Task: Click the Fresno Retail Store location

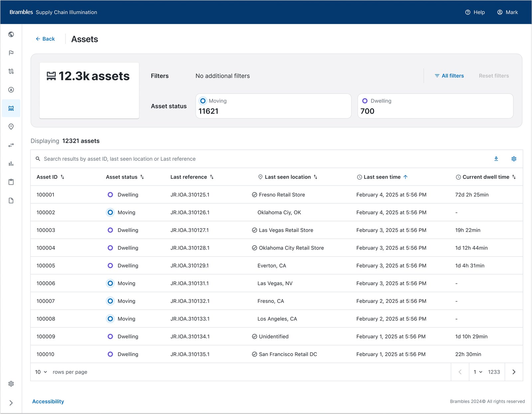Action: click(282, 195)
